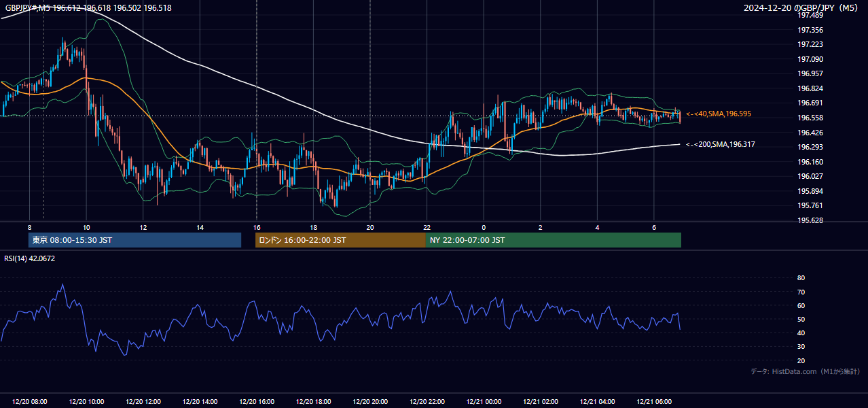Click the bottom time label 12/20 10:00

(86, 402)
